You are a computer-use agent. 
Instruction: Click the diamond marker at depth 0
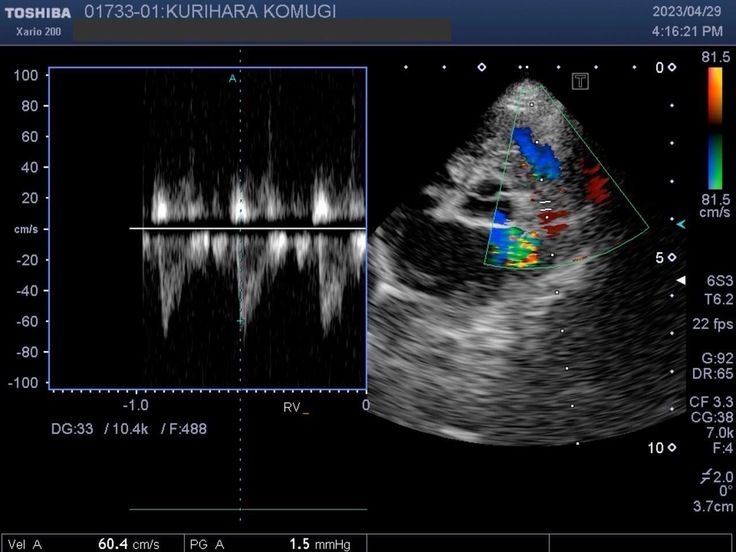[x=672, y=68]
